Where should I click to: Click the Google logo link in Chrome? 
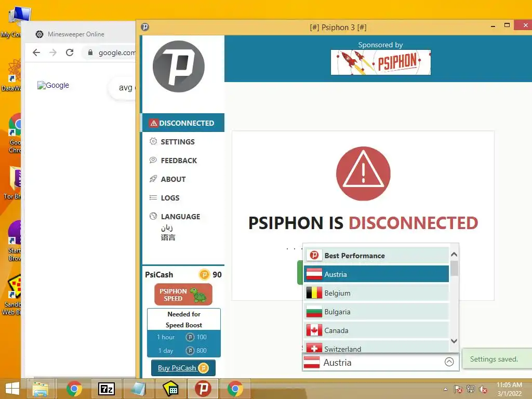tap(54, 85)
